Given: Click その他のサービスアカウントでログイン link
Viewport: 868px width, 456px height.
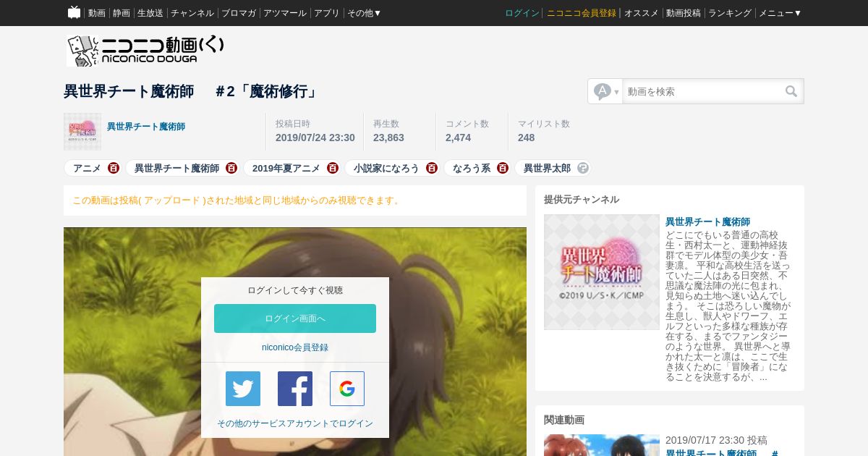Looking at the screenshot, I should (x=295, y=423).
